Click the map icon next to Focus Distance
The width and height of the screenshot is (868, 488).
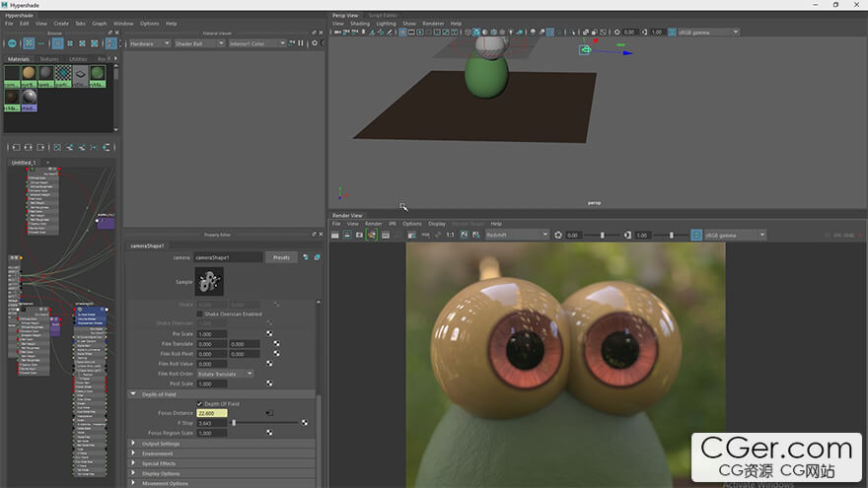pyautogui.click(x=269, y=412)
